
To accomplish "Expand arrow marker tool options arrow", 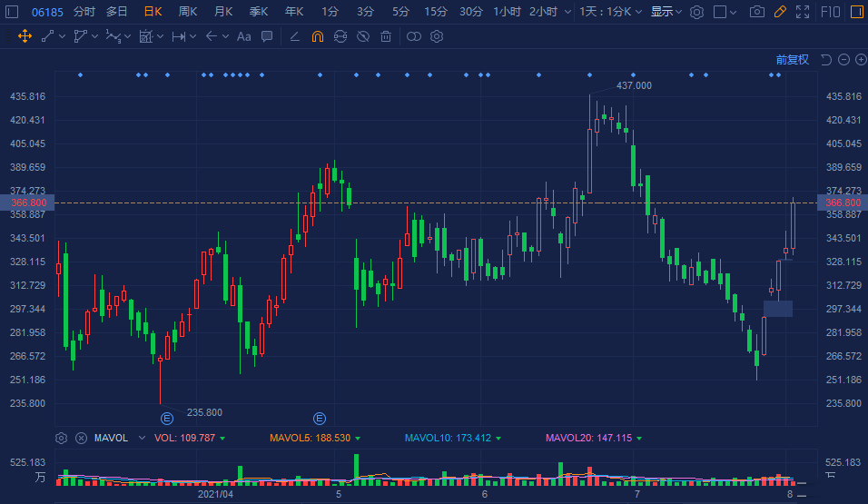I will pos(225,36).
